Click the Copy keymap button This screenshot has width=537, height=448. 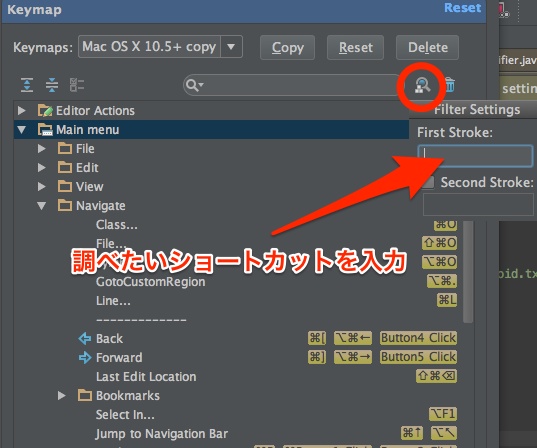point(287,47)
